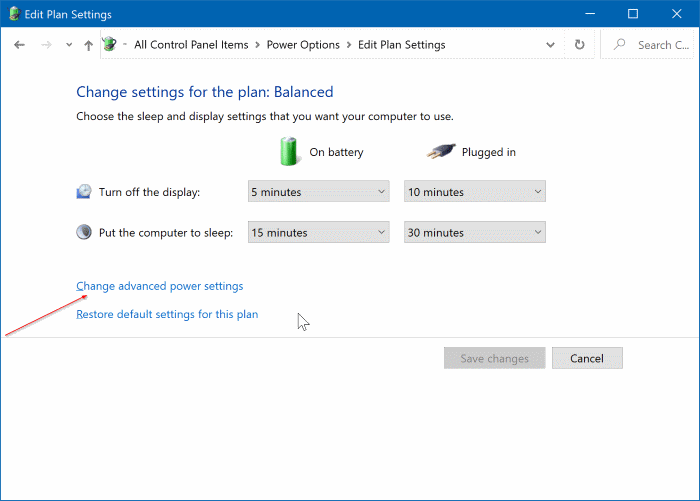Screen dimensions: 700x501
Task: Click the "Plugged in" column label
Action: pos(489,152)
